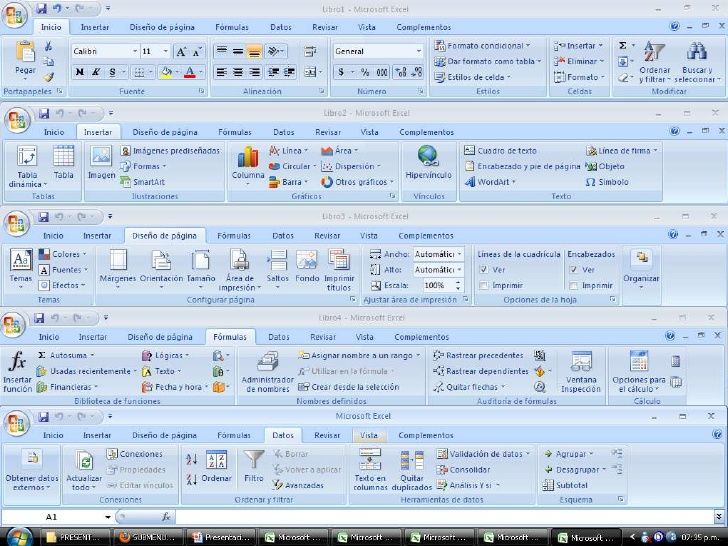Screen dimensions: 728x546
Task: Open the Datos tab in bottom window
Action: click(283, 435)
